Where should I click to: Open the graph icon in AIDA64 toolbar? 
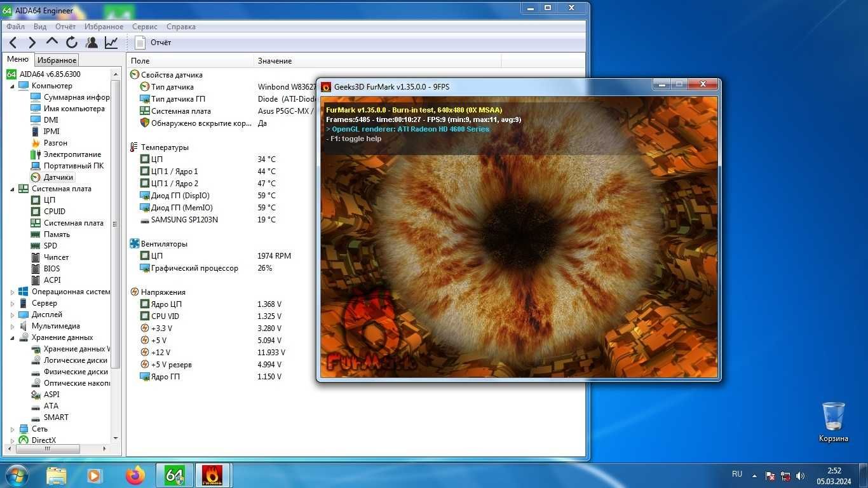coord(111,43)
